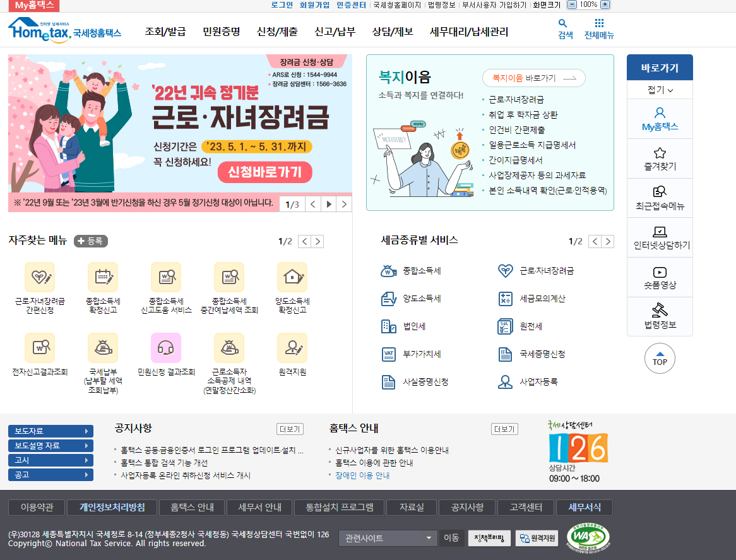
Task: Open 종합소득세 확정신고 calendar icon
Action: click(x=103, y=277)
